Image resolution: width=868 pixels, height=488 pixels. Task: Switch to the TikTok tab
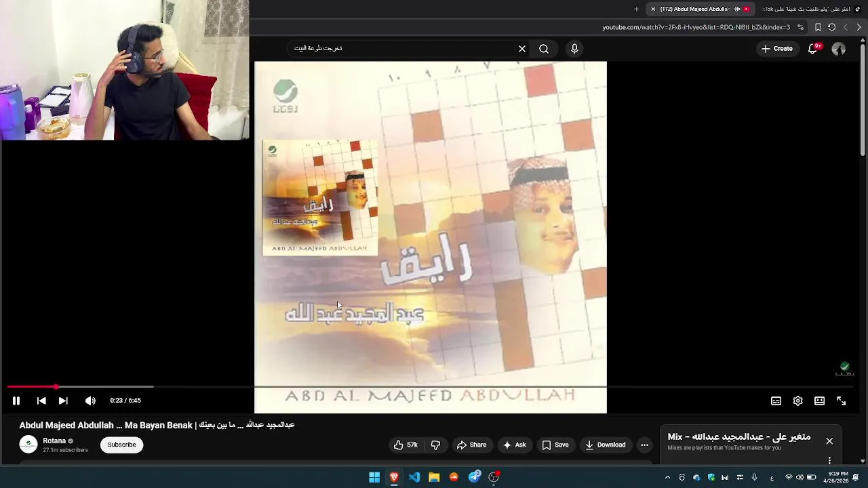coord(810,9)
